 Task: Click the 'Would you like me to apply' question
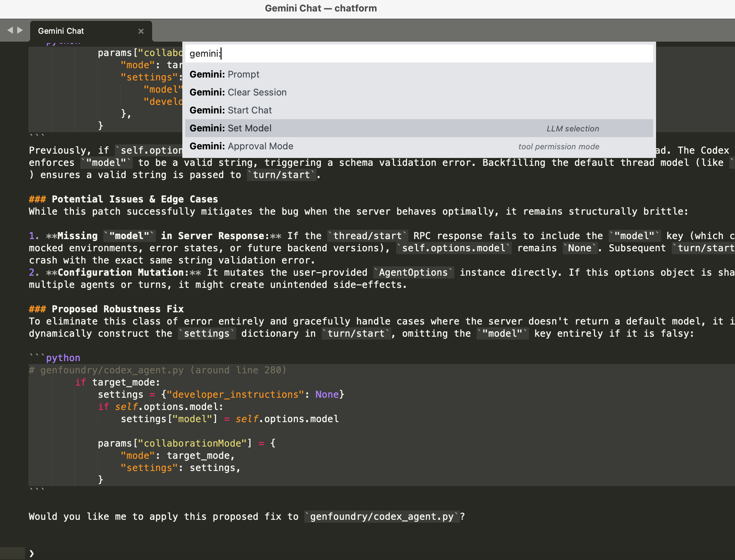click(247, 517)
